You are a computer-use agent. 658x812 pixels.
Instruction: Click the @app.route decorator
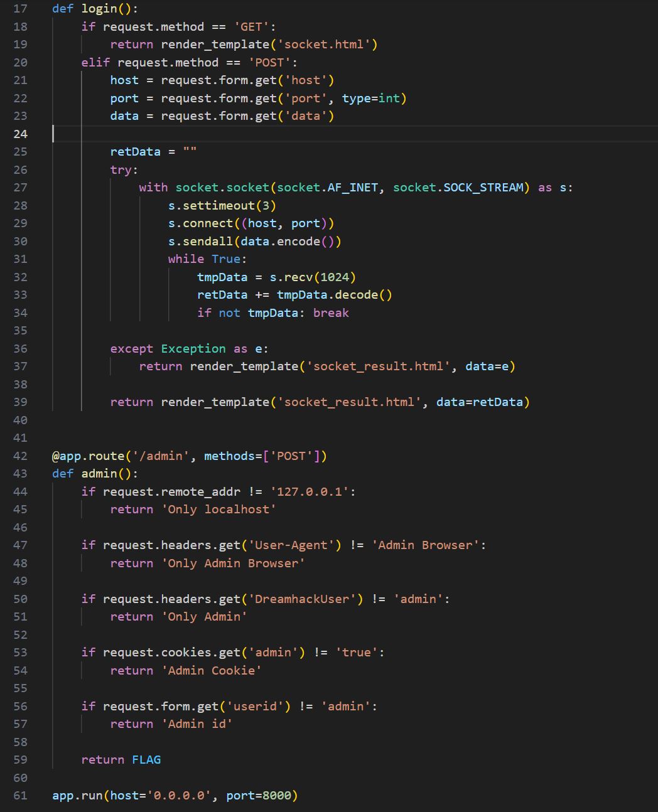89,456
